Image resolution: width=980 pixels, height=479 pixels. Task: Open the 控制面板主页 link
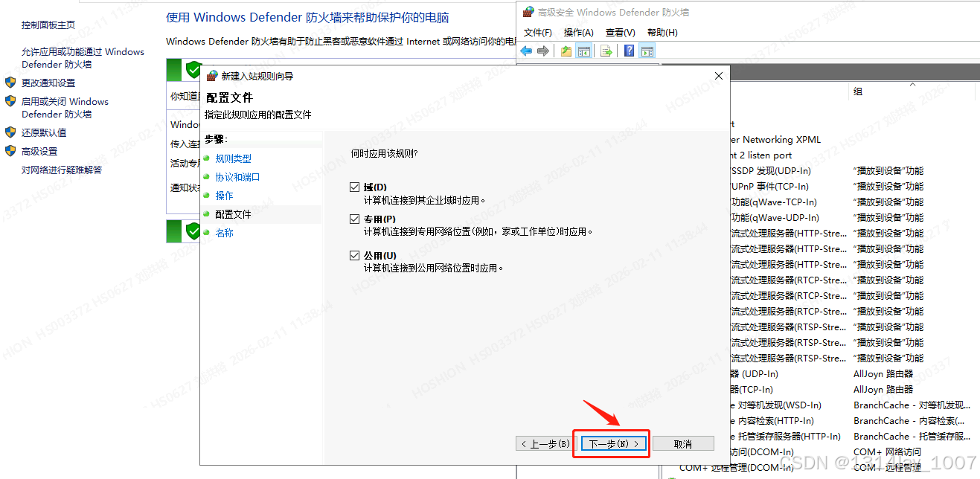(48, 25)
